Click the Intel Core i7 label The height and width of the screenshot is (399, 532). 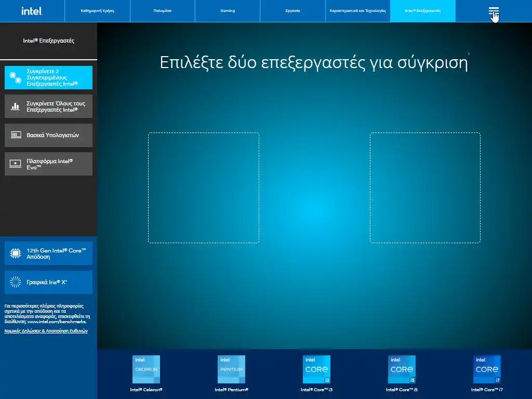[x=487, y=390]
